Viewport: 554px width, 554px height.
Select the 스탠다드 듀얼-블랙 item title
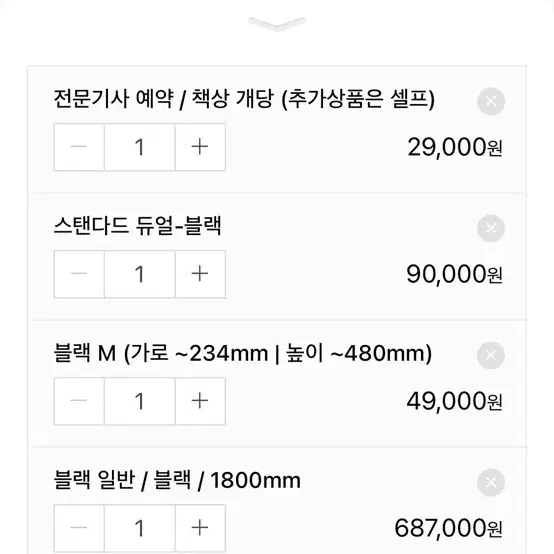[x=137, y=226]
